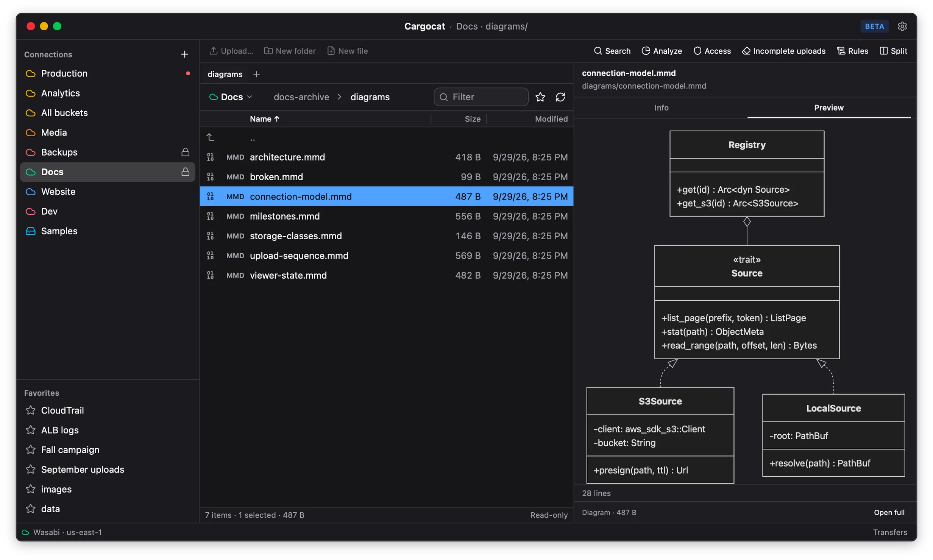Open Rules panel
This screenshot has width=933, height=560.
point(852,51)
